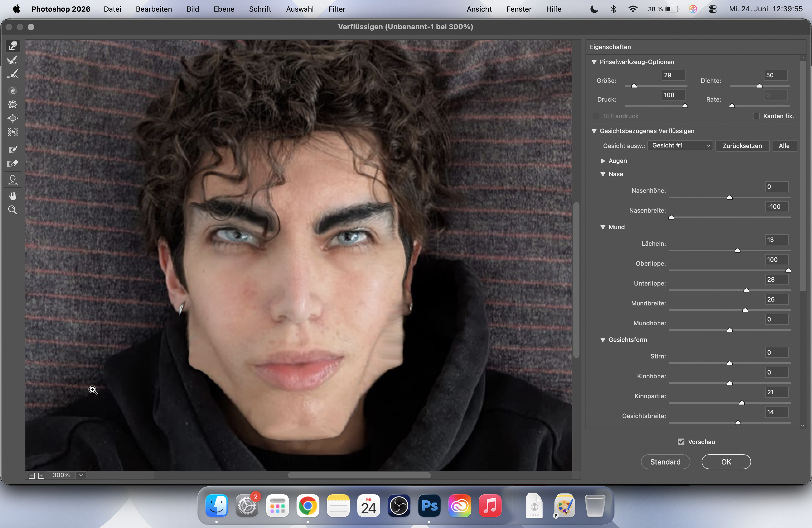Select the Thaw Mask tool
The width and height of the screenshot is (812, 528).
coord(13,163)
